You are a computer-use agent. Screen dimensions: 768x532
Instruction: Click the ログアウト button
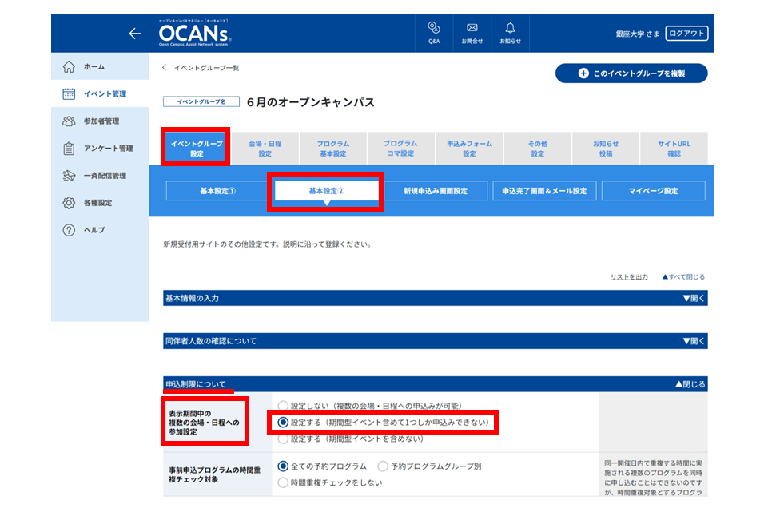(x=686, y=34)
